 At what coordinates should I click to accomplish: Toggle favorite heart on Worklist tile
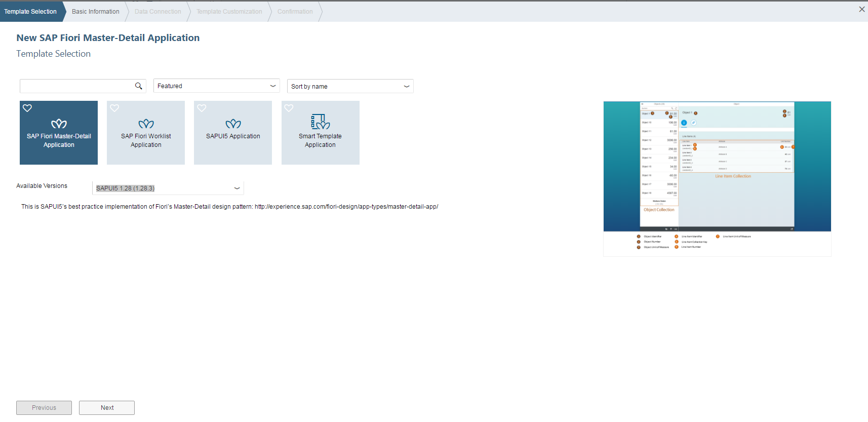point(114,108)
